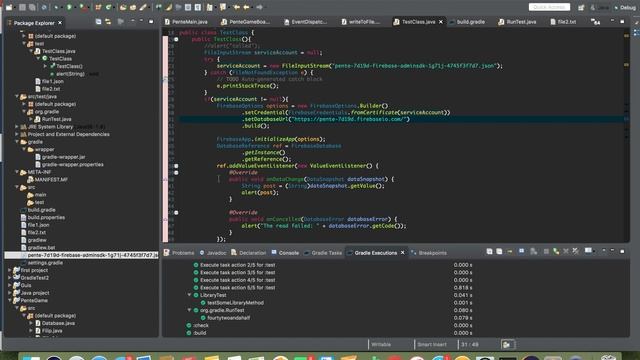Switch to the Declaration view tab

click(249, 253)
